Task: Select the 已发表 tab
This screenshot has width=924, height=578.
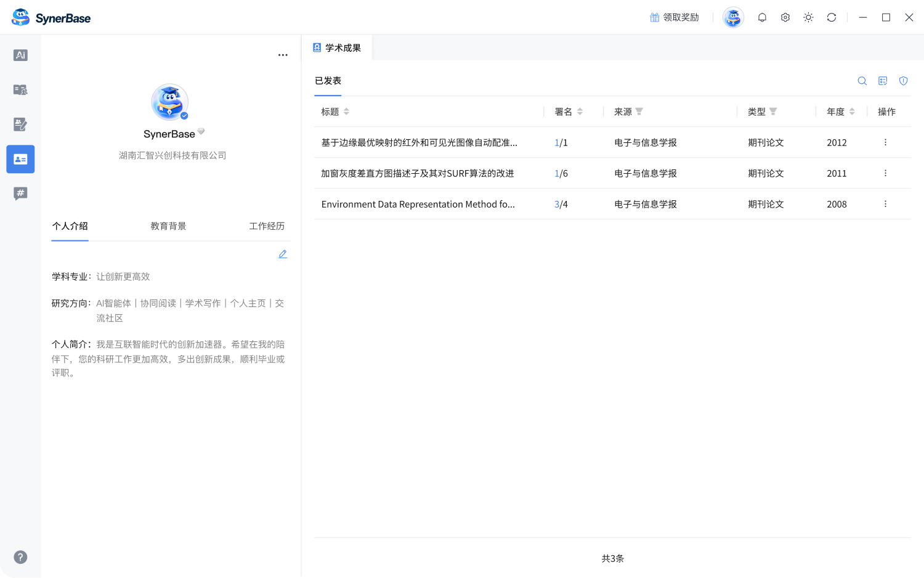Action: point(328,81)
